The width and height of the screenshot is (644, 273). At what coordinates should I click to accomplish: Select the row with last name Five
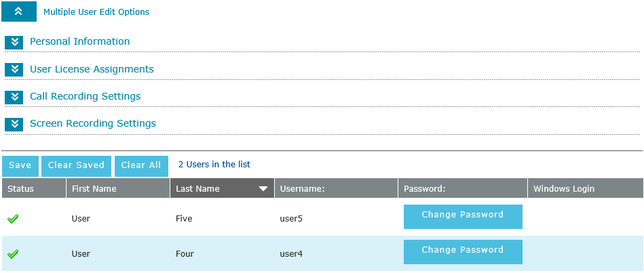coord(185,219)
